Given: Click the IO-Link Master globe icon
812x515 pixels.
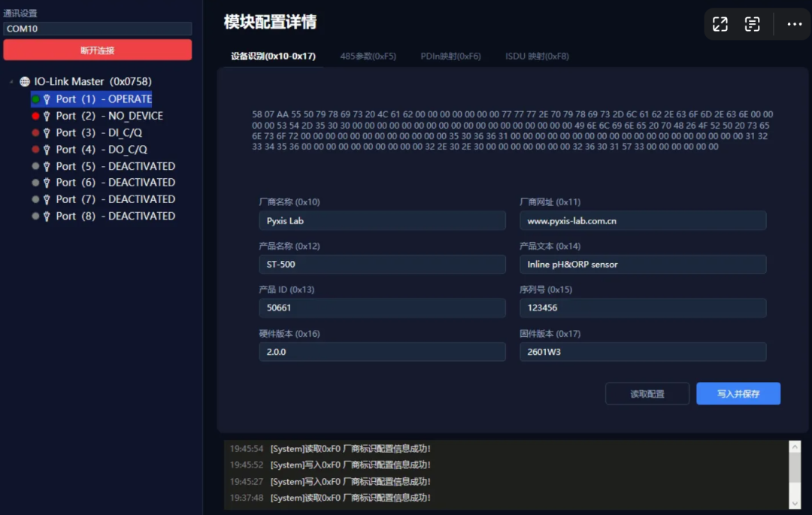Looking at the screenshot, I should (25, 81).
